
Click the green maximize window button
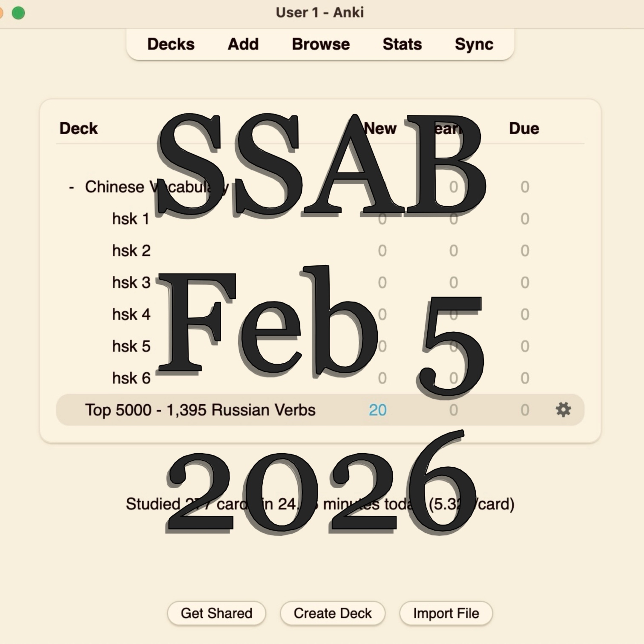[x=18, y=13]
